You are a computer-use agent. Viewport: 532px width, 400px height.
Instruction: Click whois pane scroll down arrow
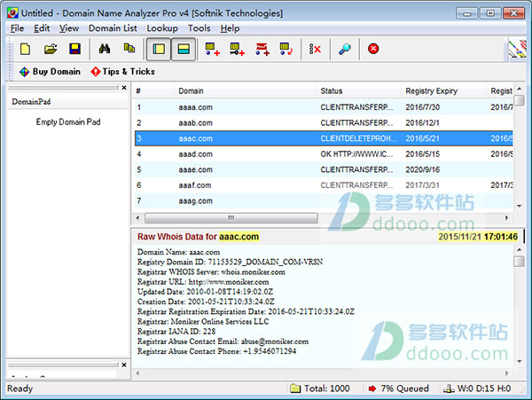pos(519,361)
